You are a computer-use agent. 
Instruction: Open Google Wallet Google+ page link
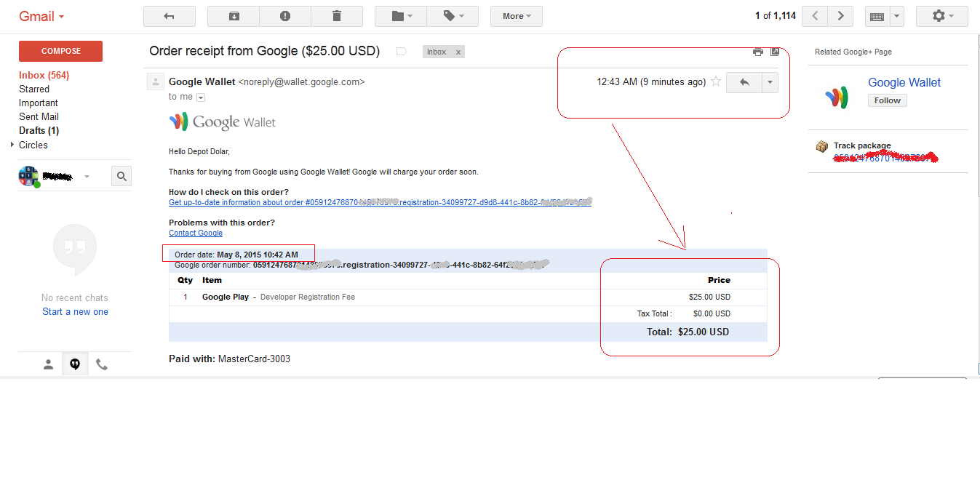[904, 82]
